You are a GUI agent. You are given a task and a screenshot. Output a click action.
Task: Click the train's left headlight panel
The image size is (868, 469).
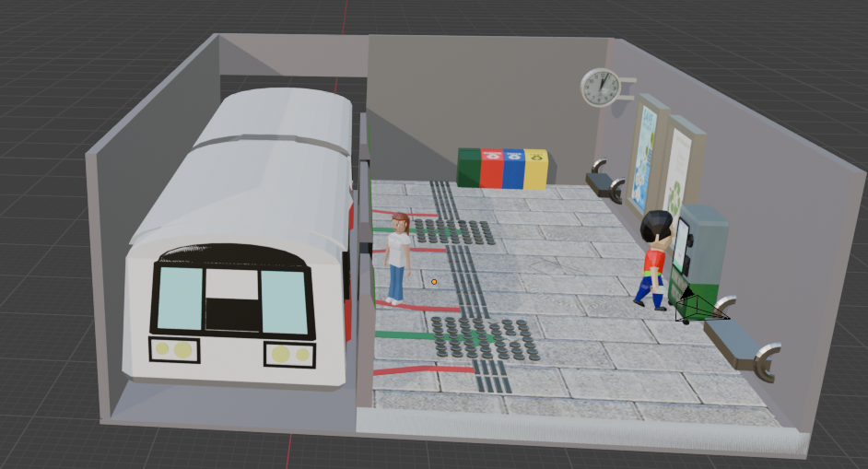pyautogui.click(x=173, y=349)
